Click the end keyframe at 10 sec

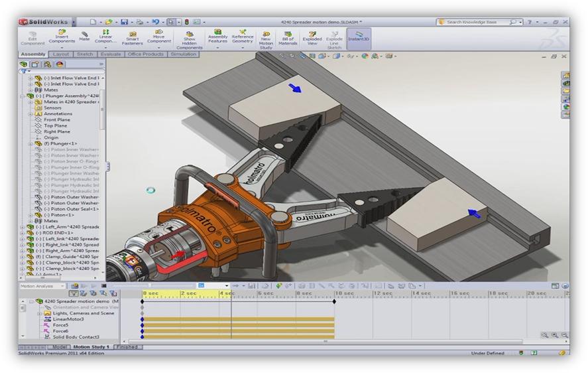click(334, 301)
